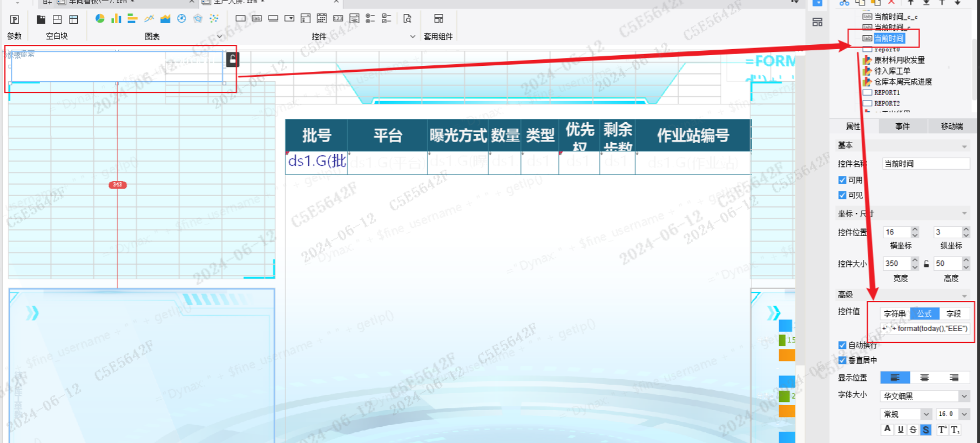Toggle subscript formatting
This screenshot has height=443, width=980.
(x=955, y=429)
